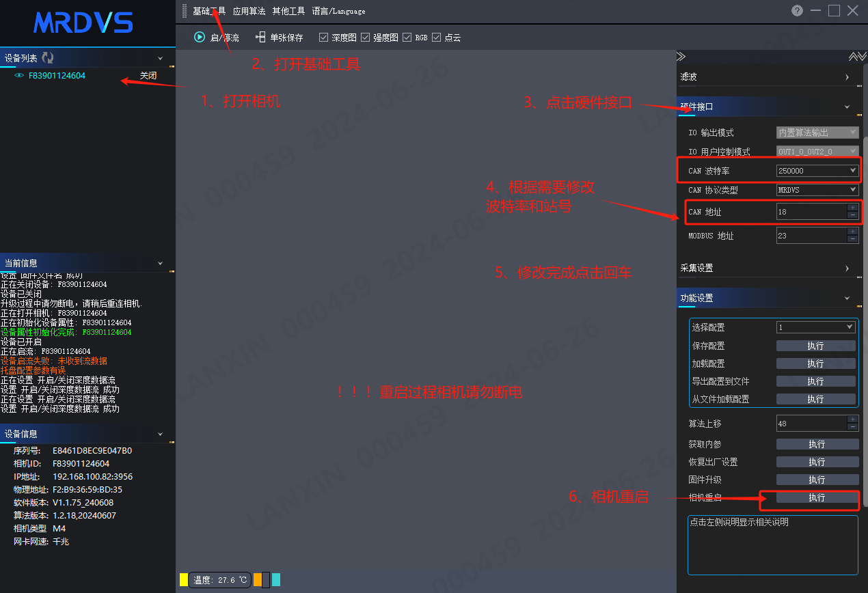The height and width of the screenshot is (593, 868).
Task: Click the yellow status swatch
Action: pyautogui.click(x=183, y=580)
